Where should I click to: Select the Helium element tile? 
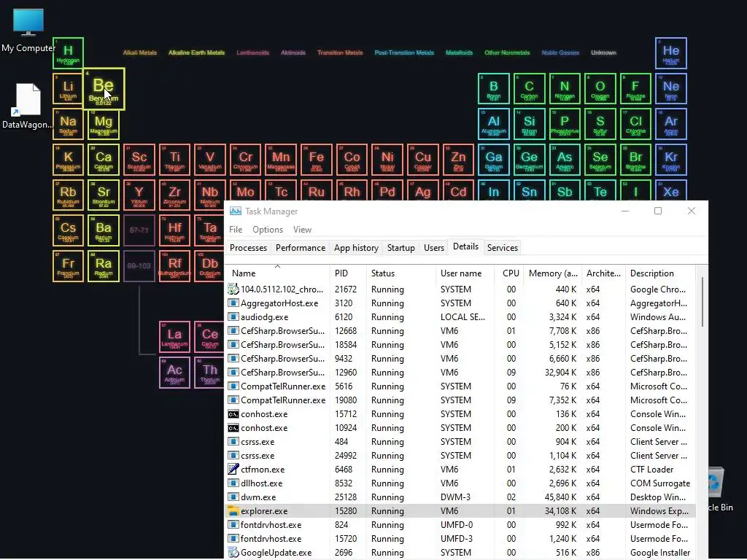[671, 52]
